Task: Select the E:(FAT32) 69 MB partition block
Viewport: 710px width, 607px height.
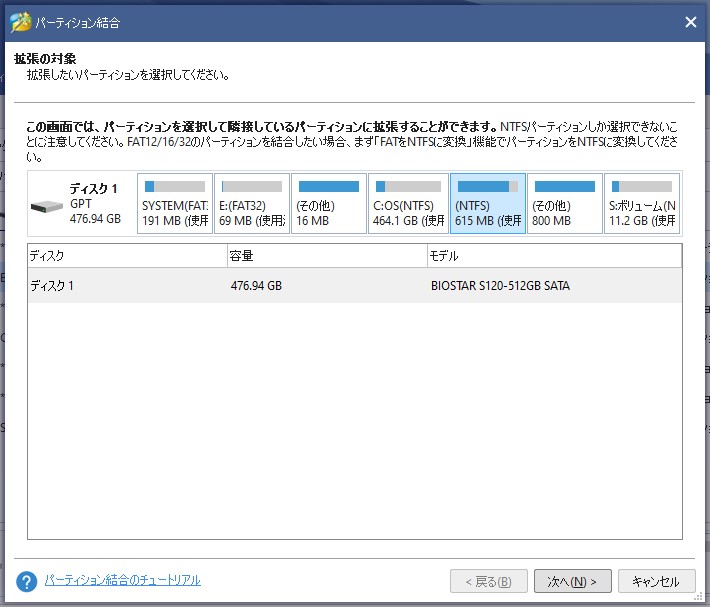Action: pyautogui.click(x=252, y=204)
